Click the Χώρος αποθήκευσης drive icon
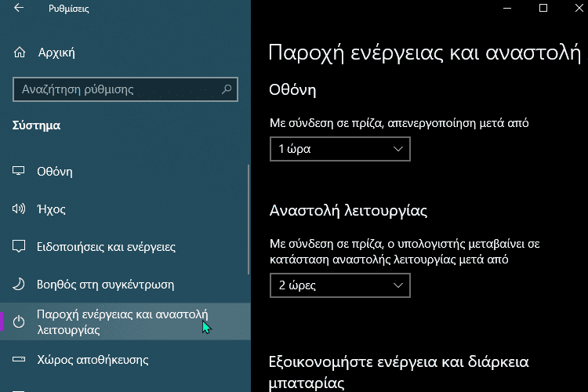The width and height of the screenshot is (588, 392). pyautogui.click(x=18, y=359)
